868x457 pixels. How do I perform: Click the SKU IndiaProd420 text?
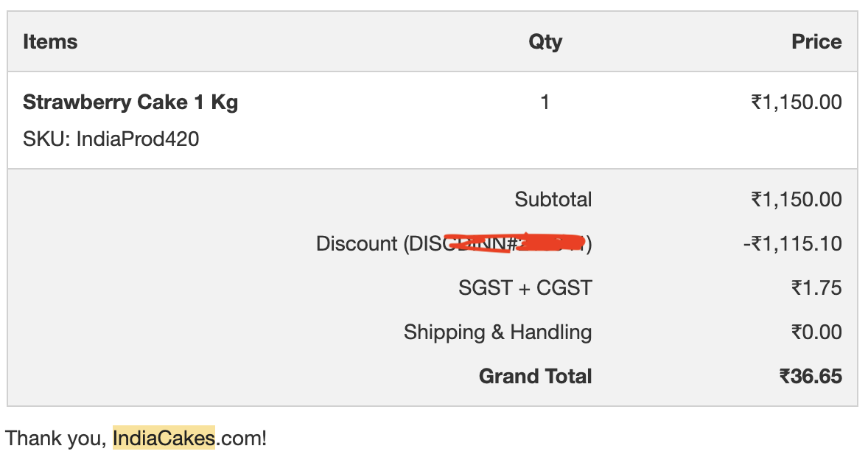coord(111,139)
